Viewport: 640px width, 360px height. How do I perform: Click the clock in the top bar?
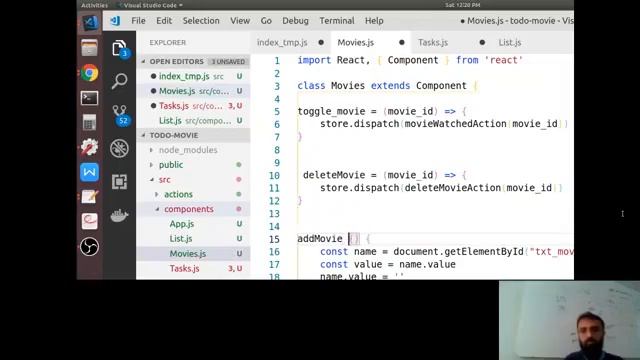coord(462,5)
